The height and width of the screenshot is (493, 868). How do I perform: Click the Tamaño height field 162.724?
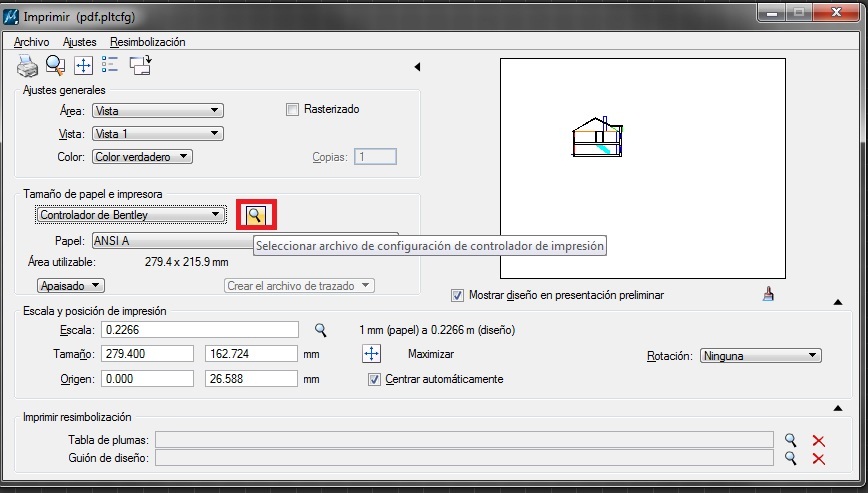click(251, 354)
